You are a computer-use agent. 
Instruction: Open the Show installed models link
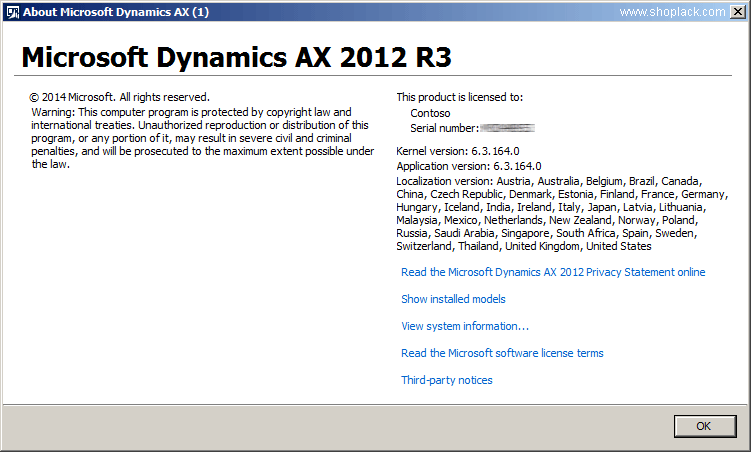tap(453, 299)
